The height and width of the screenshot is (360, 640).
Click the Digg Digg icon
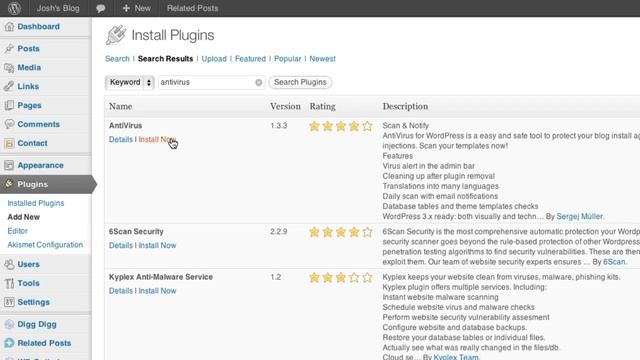tap(9, 324)
